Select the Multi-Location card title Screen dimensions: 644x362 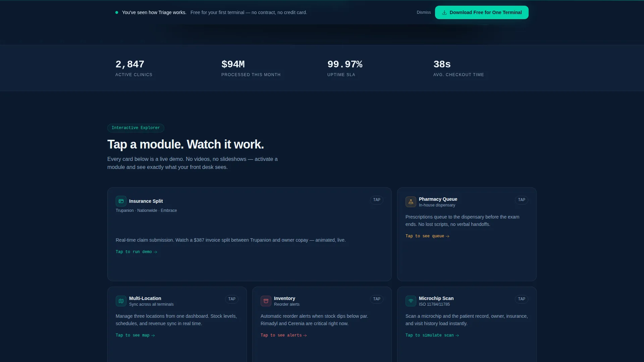(x=145, y=298)
